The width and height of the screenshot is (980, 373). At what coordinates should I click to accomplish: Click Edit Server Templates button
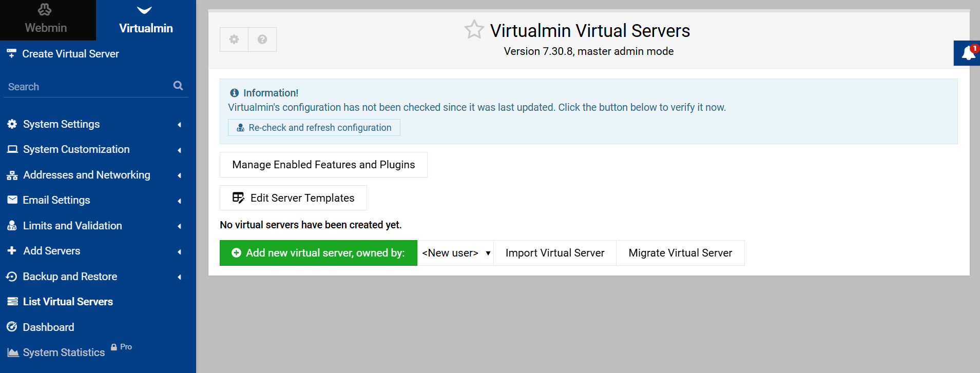293,198
